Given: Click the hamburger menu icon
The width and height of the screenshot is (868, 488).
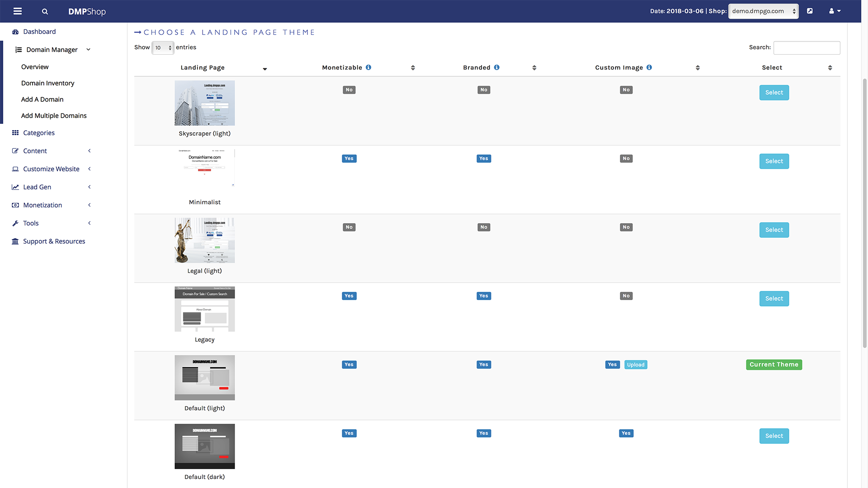Looking at the screenshot, I should coord(18,11).
